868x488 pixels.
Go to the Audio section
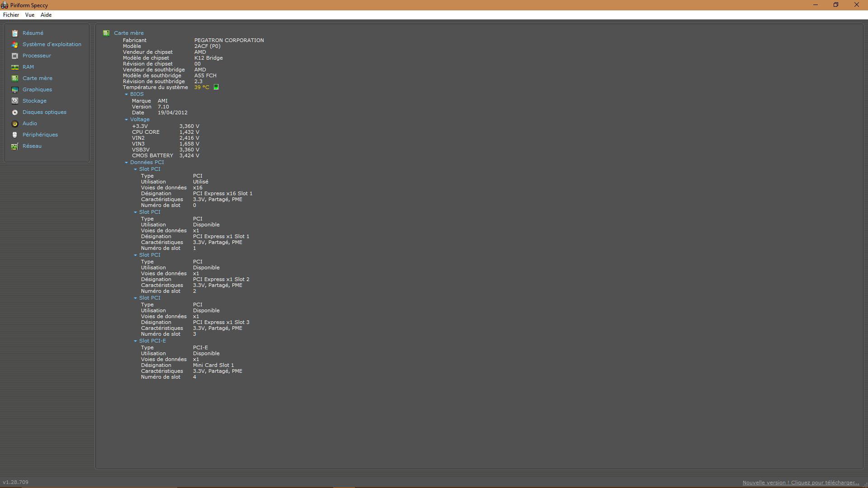[30, 123]
